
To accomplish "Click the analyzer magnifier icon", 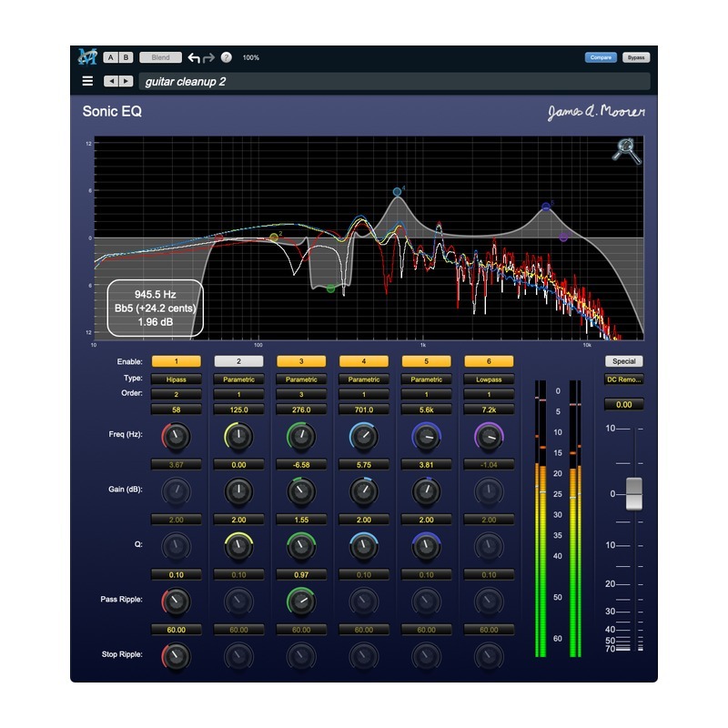I will pyautogui.click(x=626, y=150).
